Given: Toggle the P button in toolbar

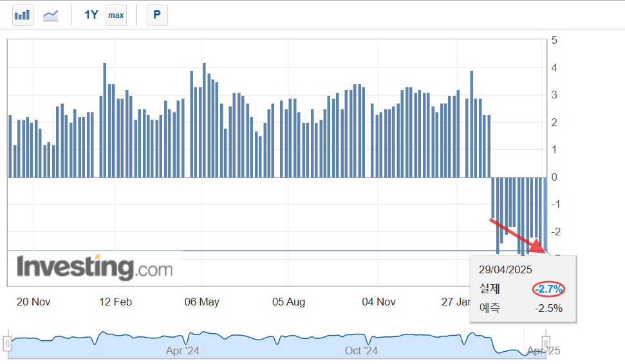Looking at the screenshot, I should [157, 15].
